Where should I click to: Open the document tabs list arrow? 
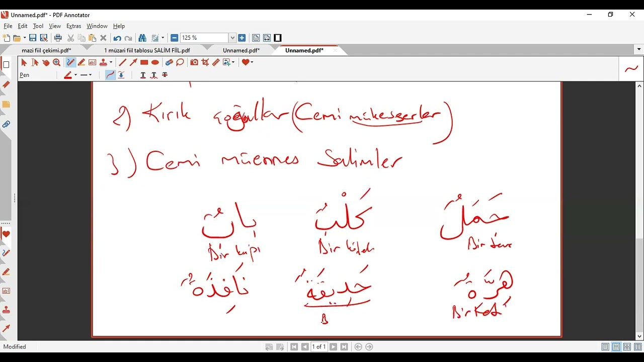(x=639, y=49)
